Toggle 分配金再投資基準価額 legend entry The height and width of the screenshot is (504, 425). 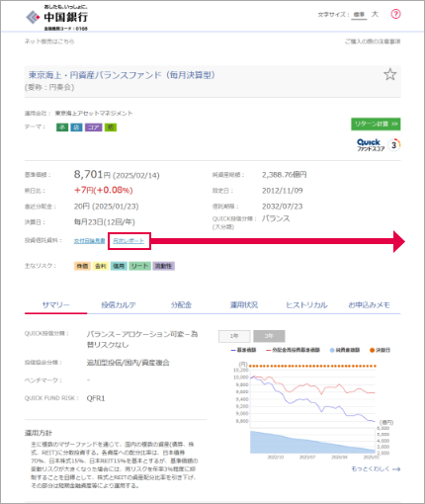[x=293, y=350]
